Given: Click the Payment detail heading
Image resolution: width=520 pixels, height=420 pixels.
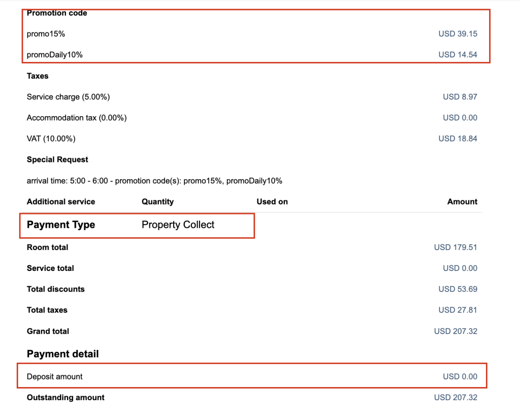Looking at the screenshot, I should [63, 354].
